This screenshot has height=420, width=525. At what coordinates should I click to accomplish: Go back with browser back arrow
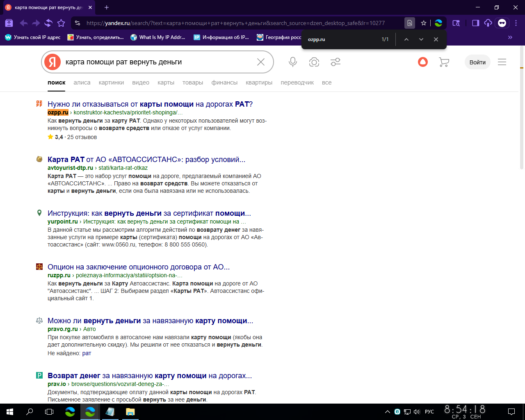[24, 23]
